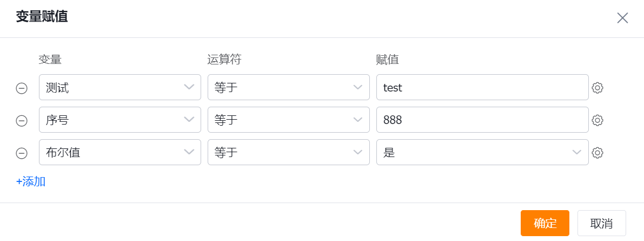Open settings gear for 是 value

(597, 153)
